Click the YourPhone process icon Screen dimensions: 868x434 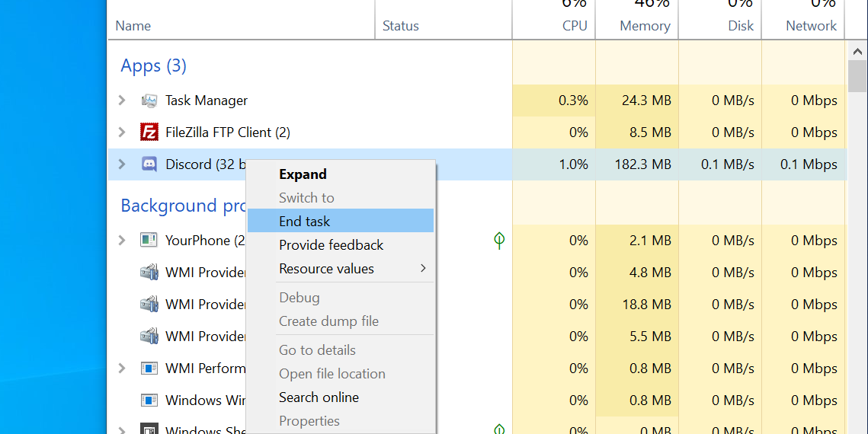pos(149,241)
